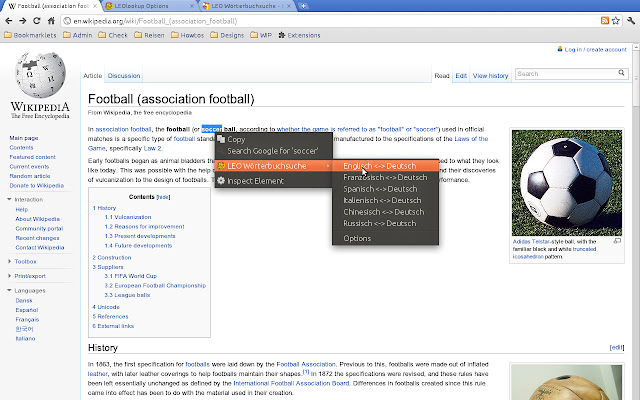Click the browser address bar URL
640x400 pixels.
click(155, 21)
